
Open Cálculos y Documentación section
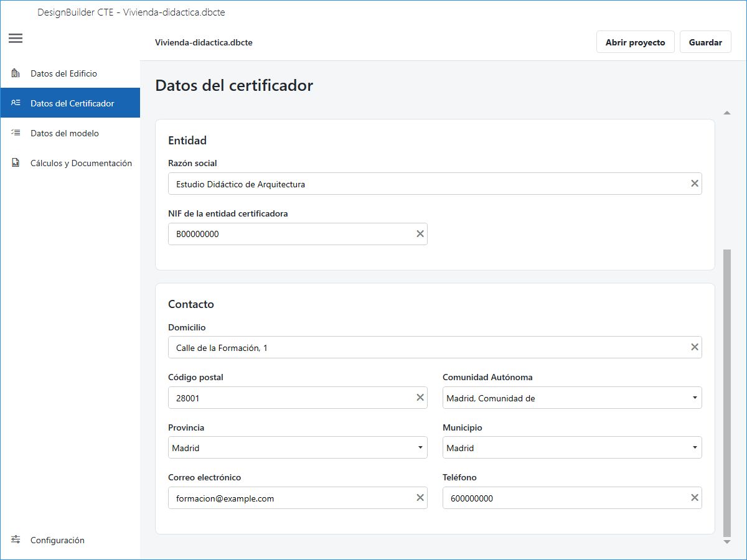pyautogui.click(x=70, y=163)
